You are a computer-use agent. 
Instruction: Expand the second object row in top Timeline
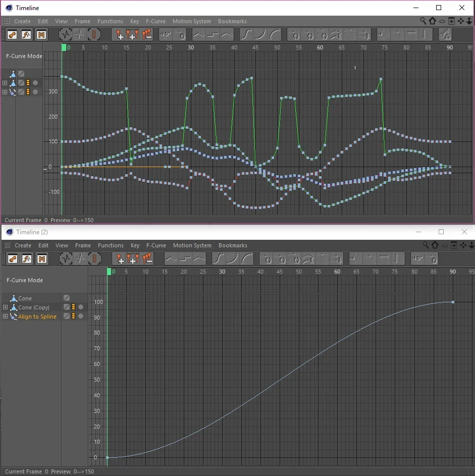[5, 83]
